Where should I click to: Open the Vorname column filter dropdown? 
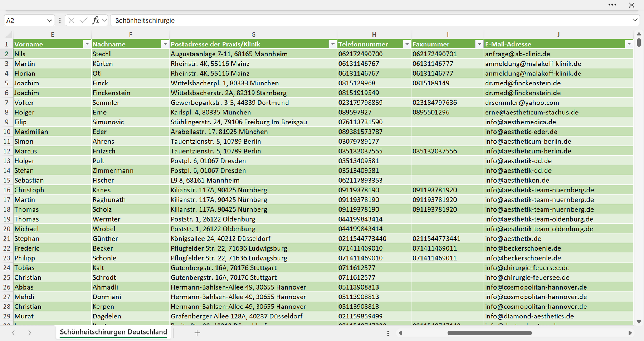87,44
